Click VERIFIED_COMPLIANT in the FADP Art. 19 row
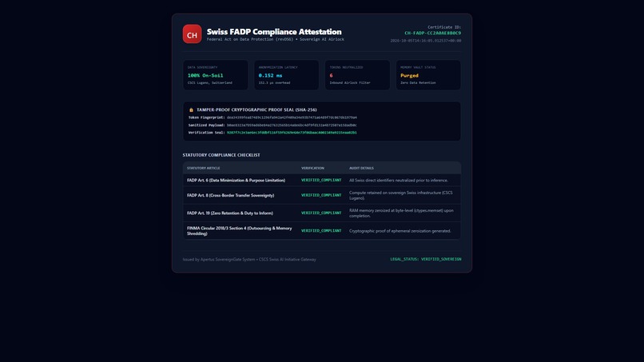The image size is (644, 362). 321,213
